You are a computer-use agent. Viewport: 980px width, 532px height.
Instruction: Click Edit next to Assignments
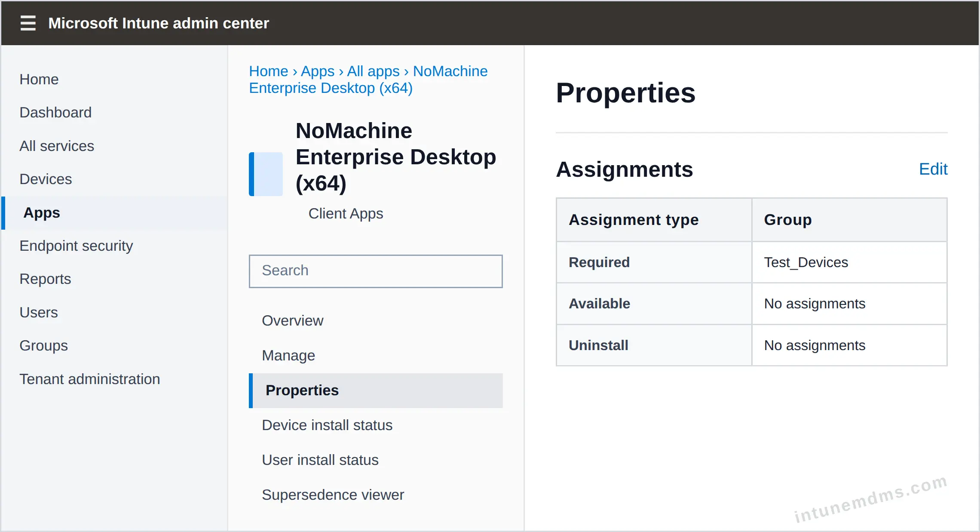coord(933,169)
